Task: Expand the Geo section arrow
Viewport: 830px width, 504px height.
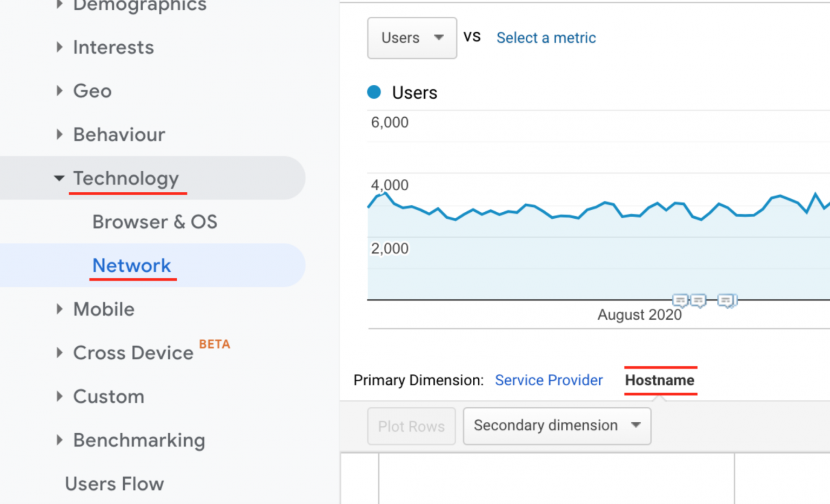Action: tap(59, 91)
